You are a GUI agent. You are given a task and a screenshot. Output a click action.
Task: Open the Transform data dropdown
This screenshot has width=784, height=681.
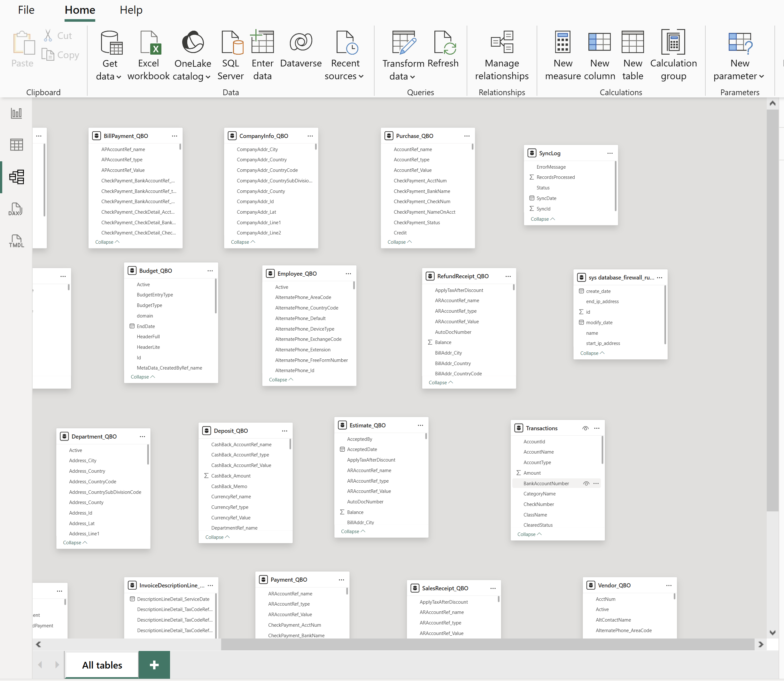403,56
